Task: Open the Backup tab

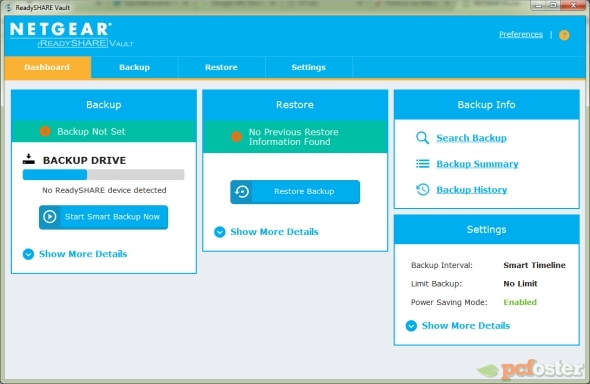Action: point(135,67)
